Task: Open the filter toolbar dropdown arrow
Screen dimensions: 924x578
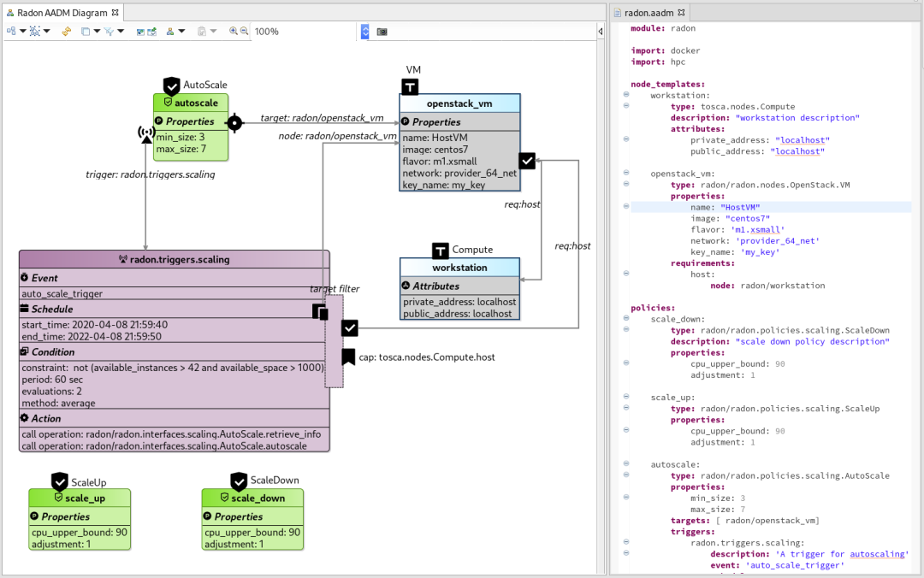Action: (120, 32)
